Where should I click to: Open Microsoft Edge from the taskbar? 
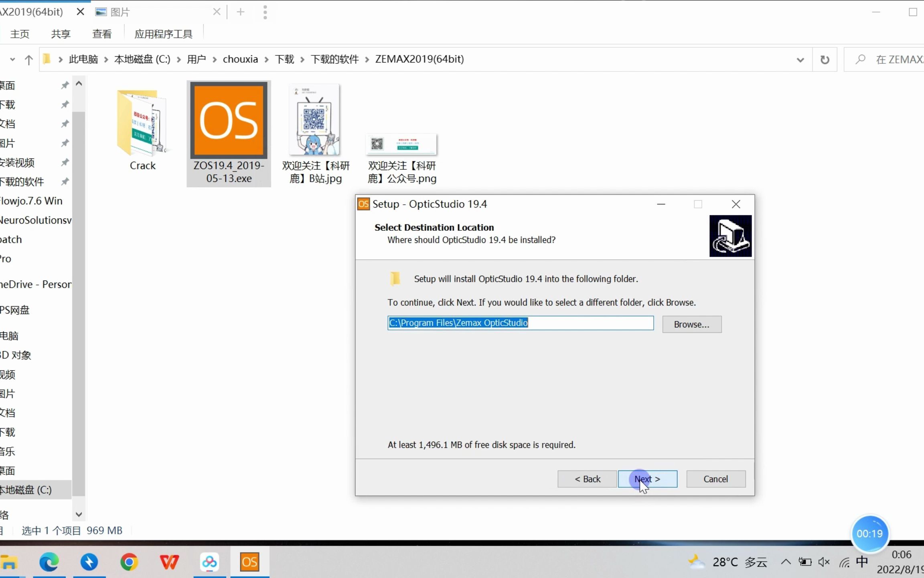tap(49, 562)
